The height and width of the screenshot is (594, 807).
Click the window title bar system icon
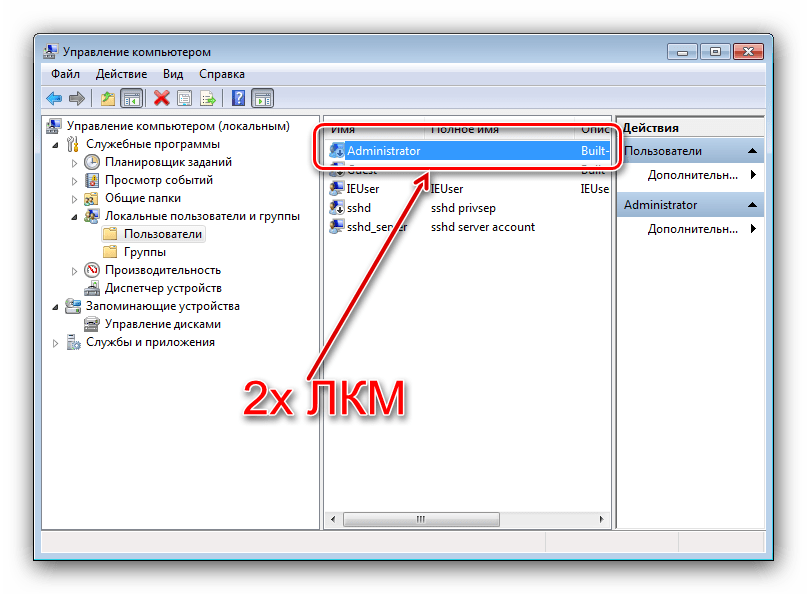point(50,51)
